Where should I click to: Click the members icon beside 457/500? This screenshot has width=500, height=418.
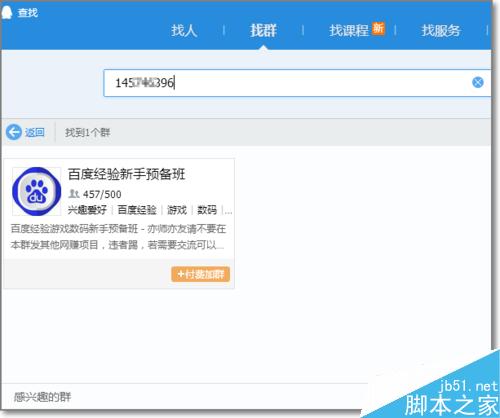(x=74, y=194)
